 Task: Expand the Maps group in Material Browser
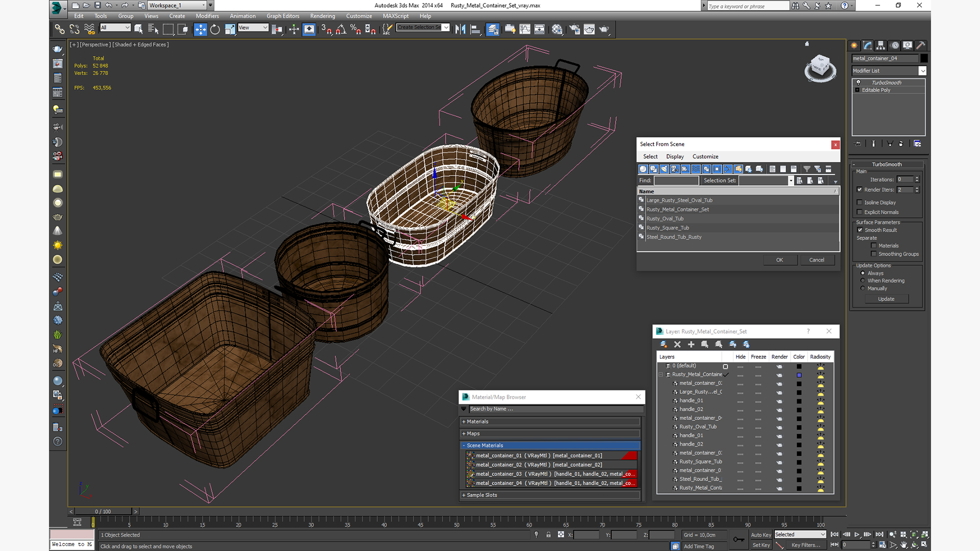click(x=550, y=434)
